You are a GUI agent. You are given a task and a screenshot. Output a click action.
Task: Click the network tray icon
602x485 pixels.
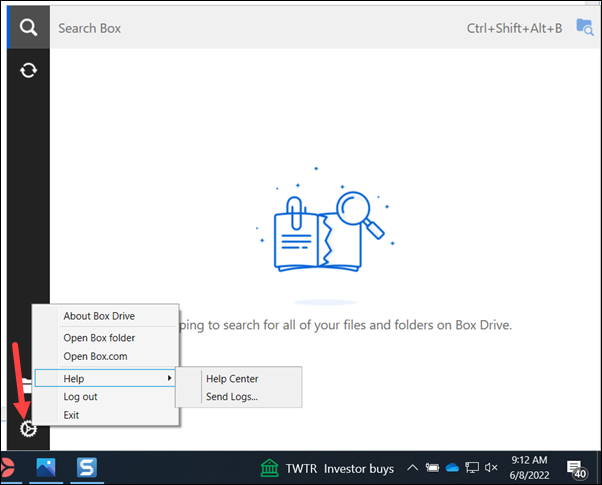[x=472, y=468]
